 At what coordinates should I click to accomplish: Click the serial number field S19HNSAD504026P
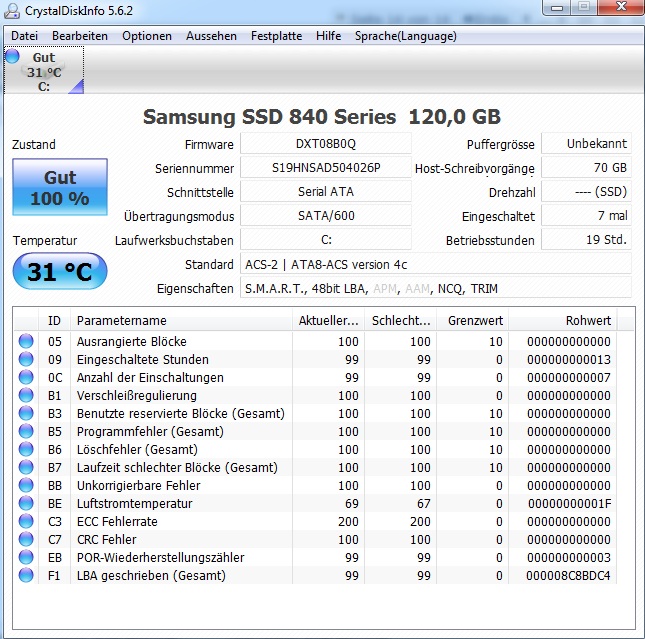326,167
